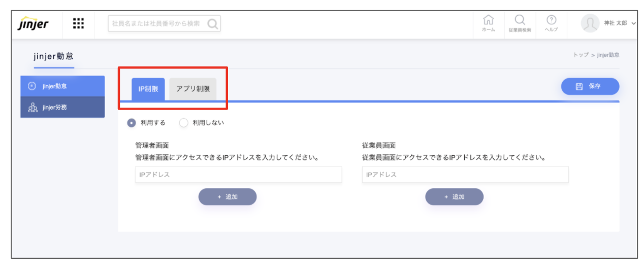Select the 利用しない radio button

coord(184,123)
